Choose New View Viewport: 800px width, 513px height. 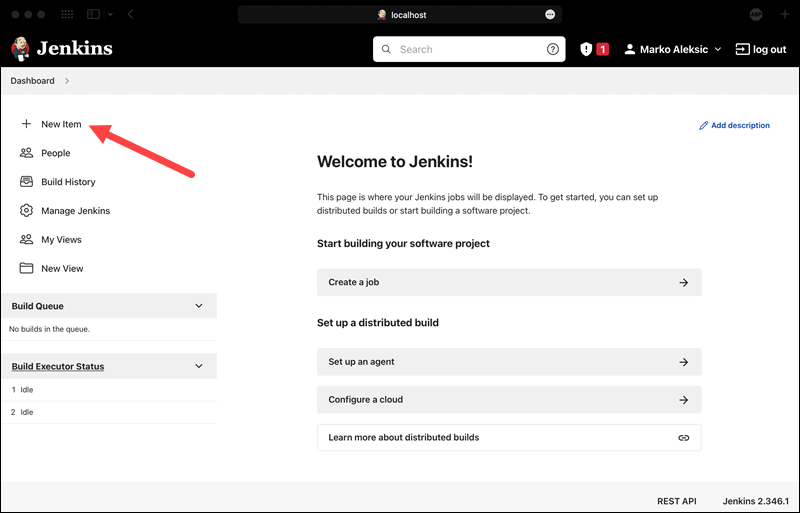coord(62,268)
